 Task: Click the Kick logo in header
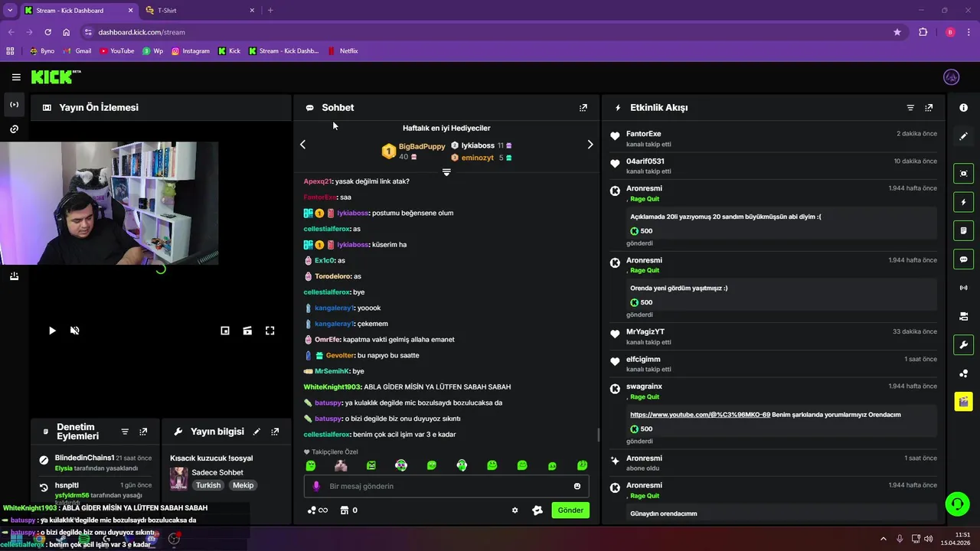tap(55, 77)
